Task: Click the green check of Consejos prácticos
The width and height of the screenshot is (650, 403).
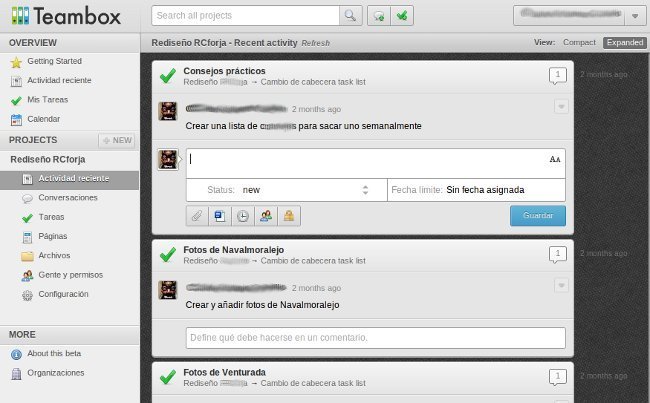Action: click(x=168, y=76)
